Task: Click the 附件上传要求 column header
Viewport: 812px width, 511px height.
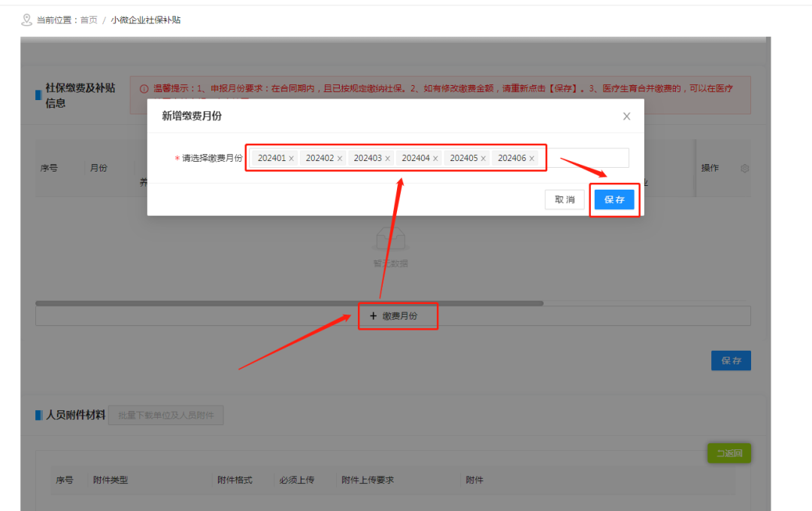Action: tap(368, 480)
